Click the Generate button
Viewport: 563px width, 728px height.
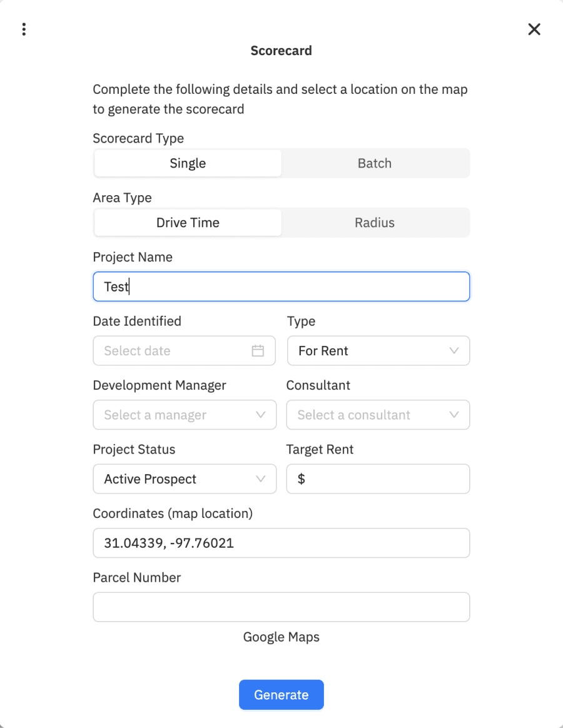(281, 695)
